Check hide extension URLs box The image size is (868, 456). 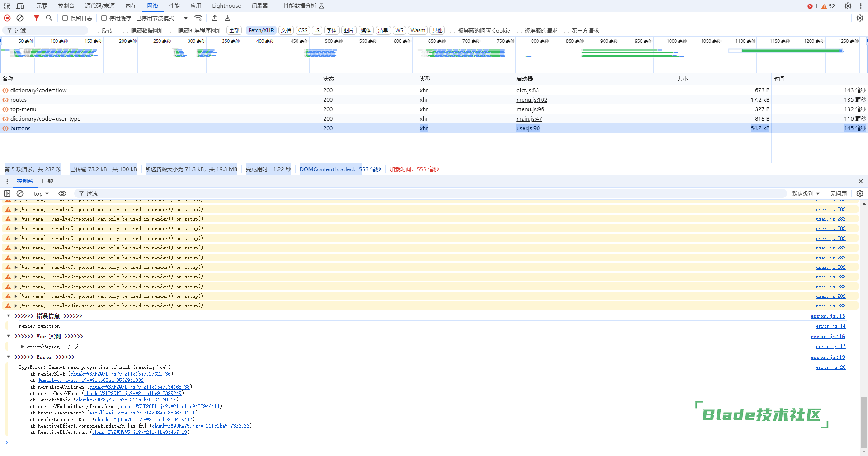(x=173, y=30)
